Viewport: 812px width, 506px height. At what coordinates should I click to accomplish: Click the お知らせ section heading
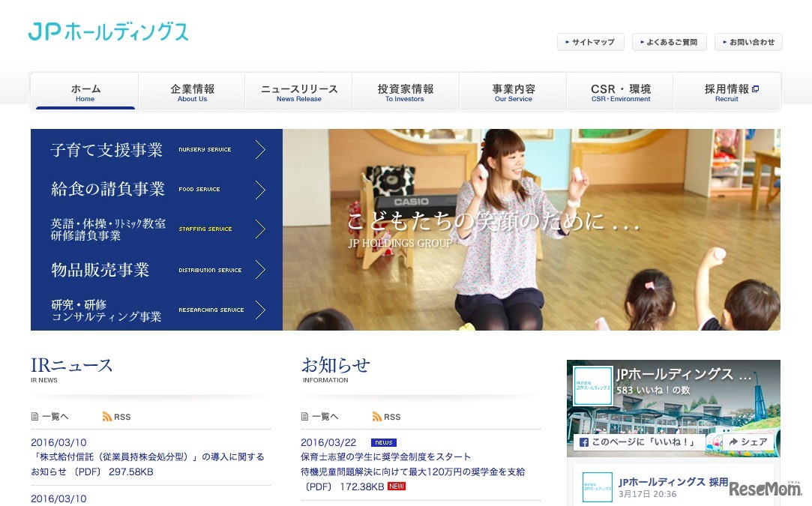point(336,366)
